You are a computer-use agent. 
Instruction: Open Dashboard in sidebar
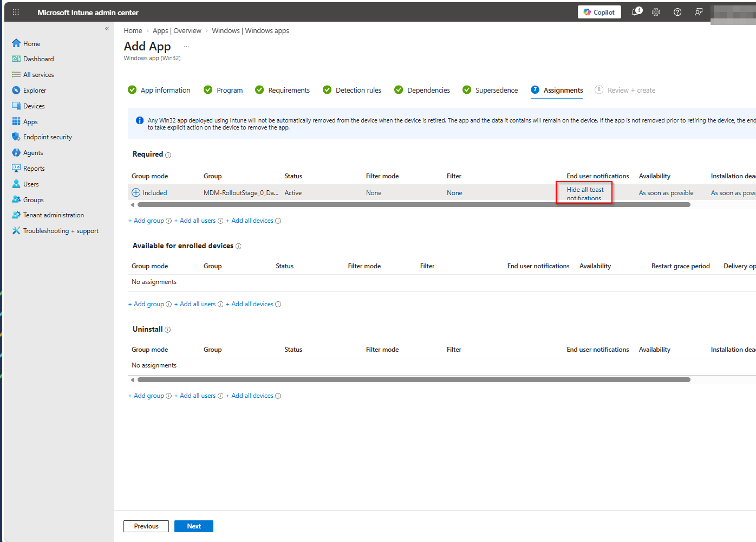pos(38,59)
